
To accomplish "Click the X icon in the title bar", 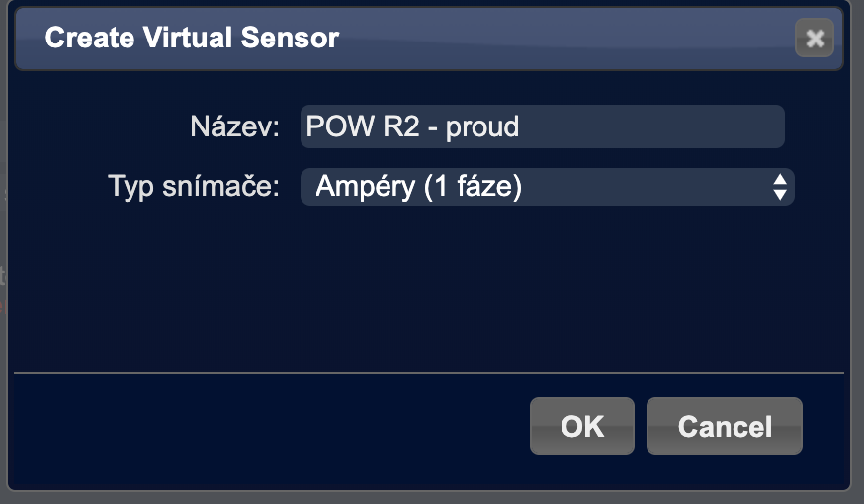I will coord(815,40).
